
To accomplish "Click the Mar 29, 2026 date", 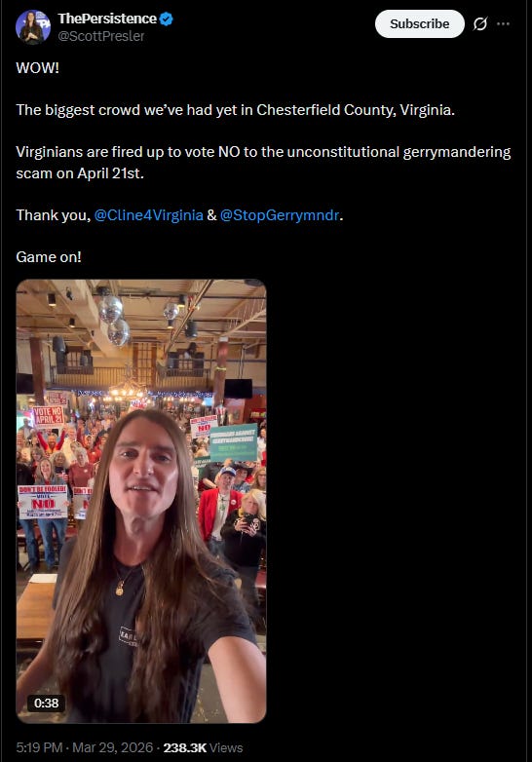I will click(113, 747).
